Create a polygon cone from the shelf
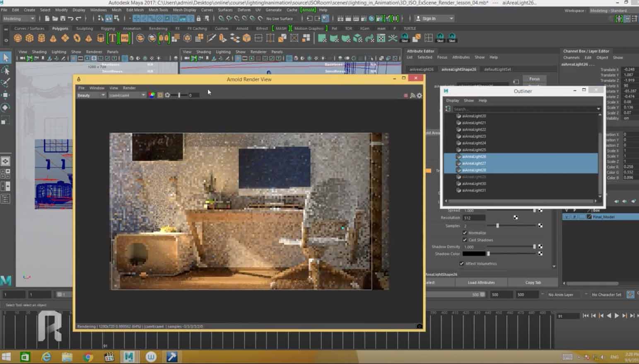 coord(53,38)
